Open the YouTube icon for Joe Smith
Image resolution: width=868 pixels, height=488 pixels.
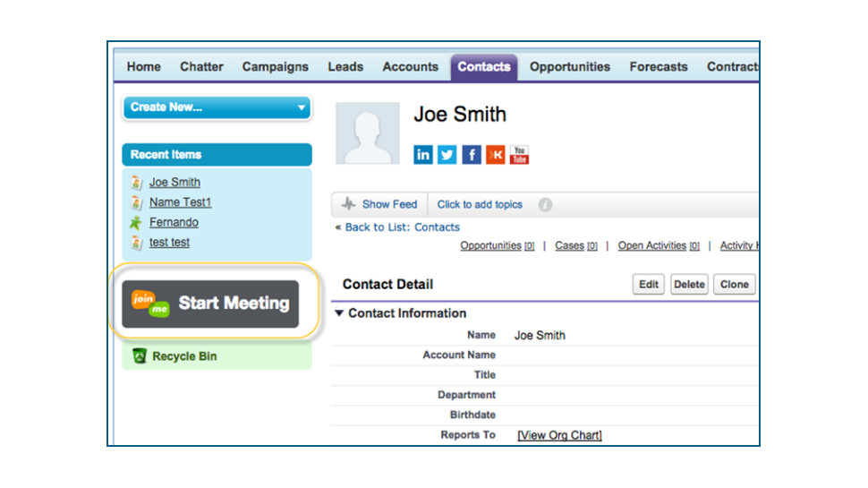(520, 155)
